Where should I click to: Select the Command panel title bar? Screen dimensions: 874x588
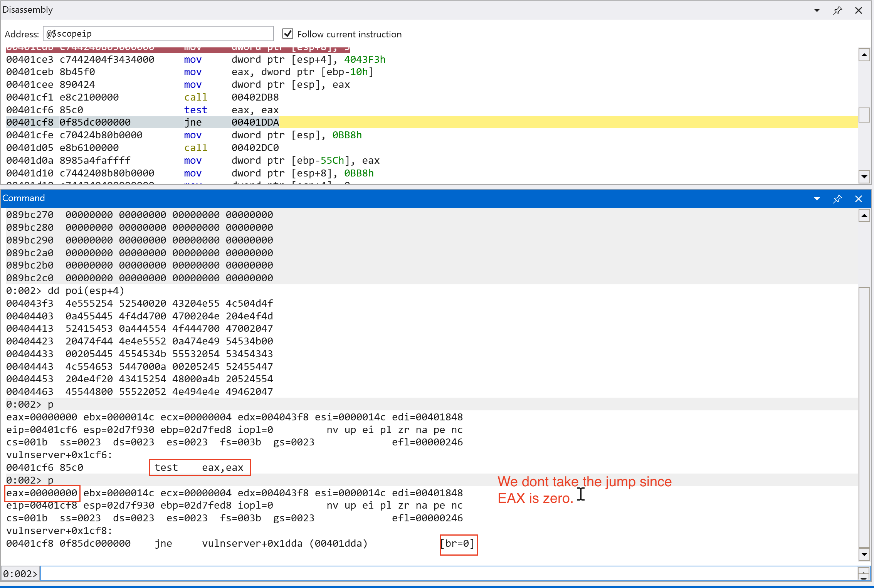click(x=385, y=198)
